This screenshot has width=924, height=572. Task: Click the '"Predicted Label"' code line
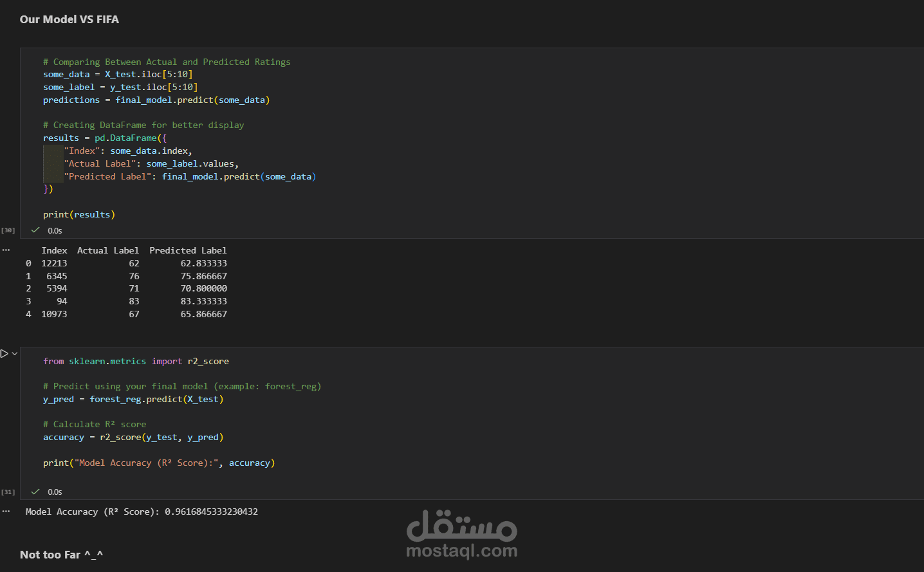tap(190, 177)
